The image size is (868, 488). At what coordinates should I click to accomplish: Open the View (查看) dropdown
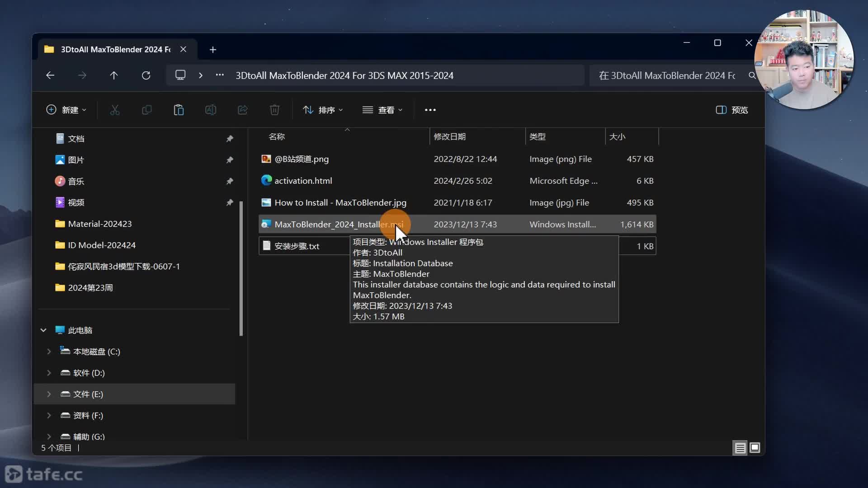click(x=382, y=110)
